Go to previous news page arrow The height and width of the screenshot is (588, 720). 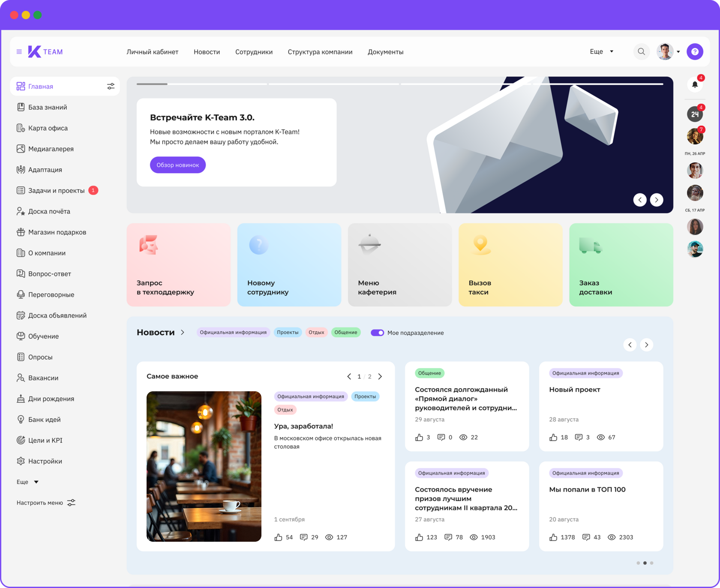tap(630, 345)
